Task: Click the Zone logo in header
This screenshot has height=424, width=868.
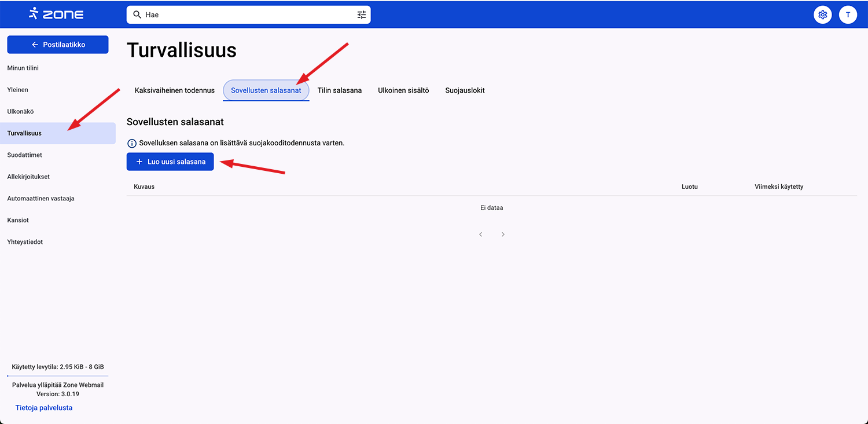Action: tap(56, 14)
